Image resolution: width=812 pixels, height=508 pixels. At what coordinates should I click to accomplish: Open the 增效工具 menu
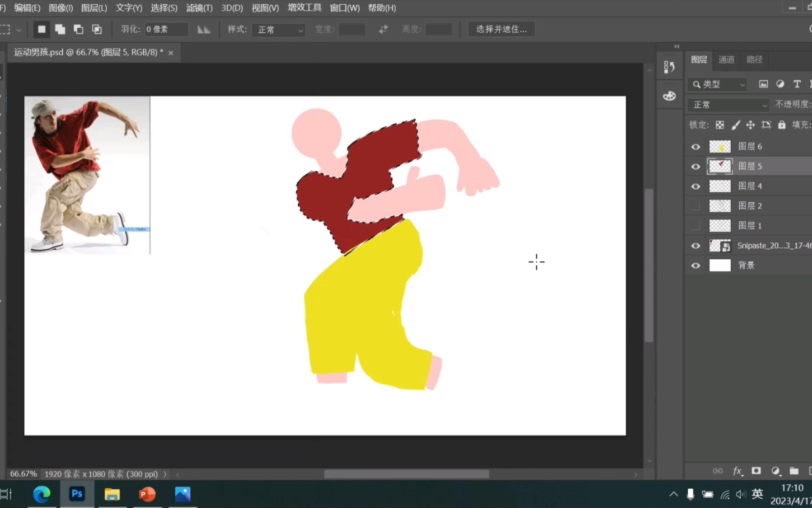pos(304,8)
